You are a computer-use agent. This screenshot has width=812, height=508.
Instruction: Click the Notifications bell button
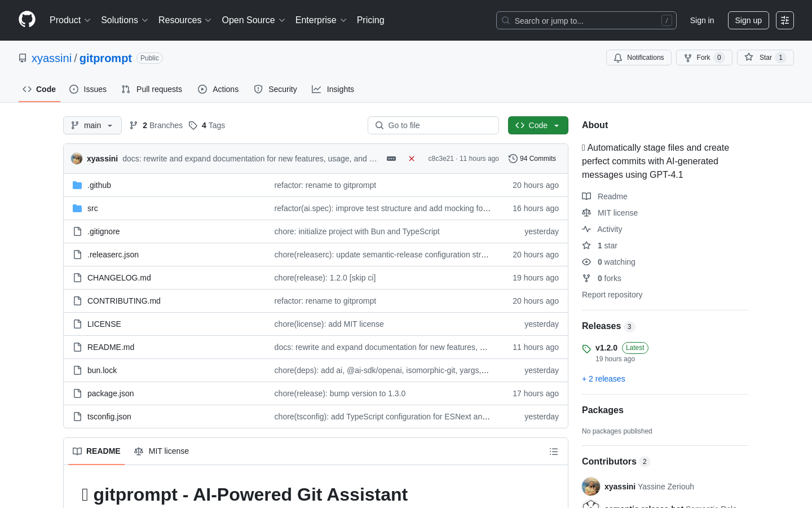point(639,58)
